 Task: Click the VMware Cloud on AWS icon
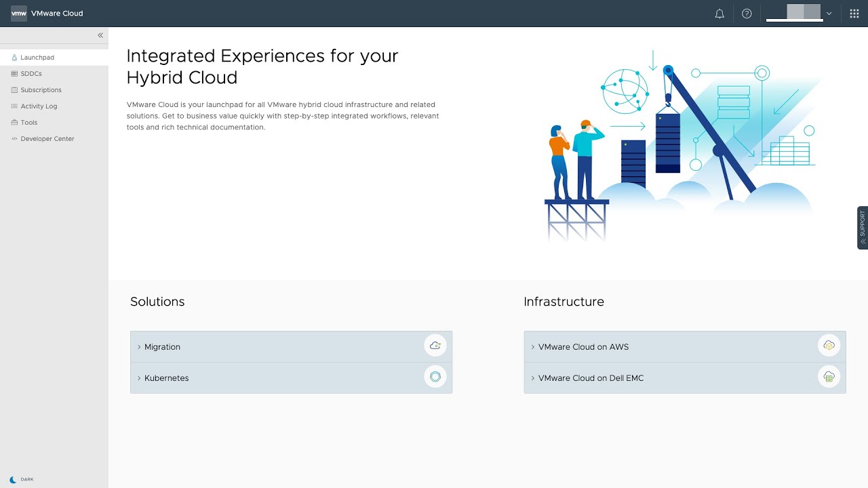[829, 346]
